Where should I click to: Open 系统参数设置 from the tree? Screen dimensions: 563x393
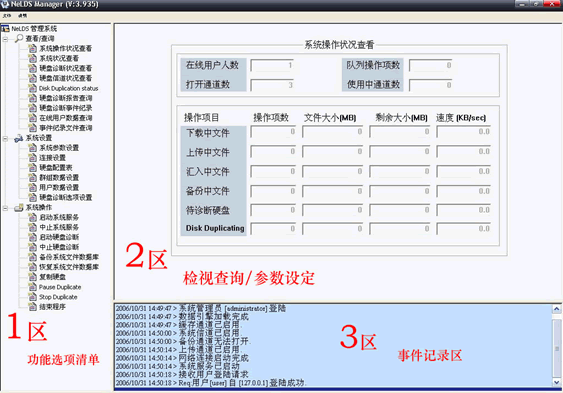point(59,148)
